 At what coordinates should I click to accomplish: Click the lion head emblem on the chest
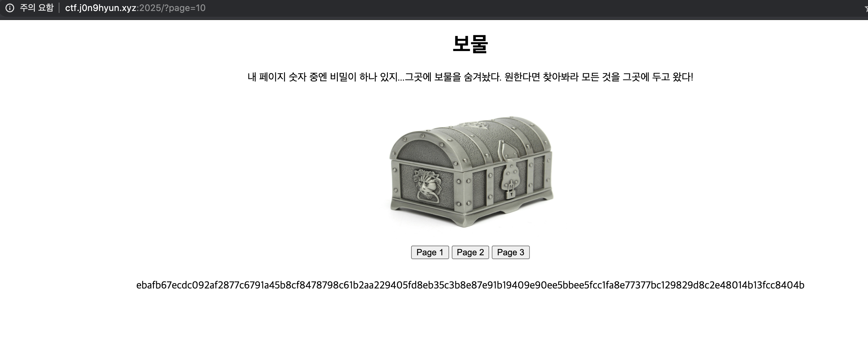click(427, 185)
